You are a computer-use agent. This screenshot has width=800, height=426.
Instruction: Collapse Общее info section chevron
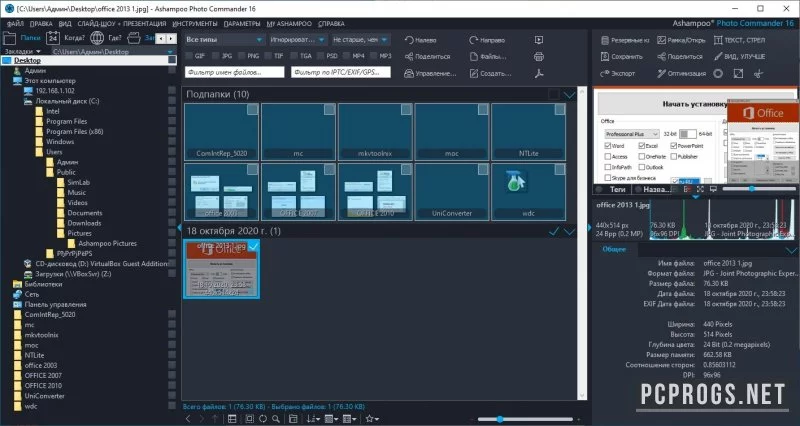coord(791,249)
